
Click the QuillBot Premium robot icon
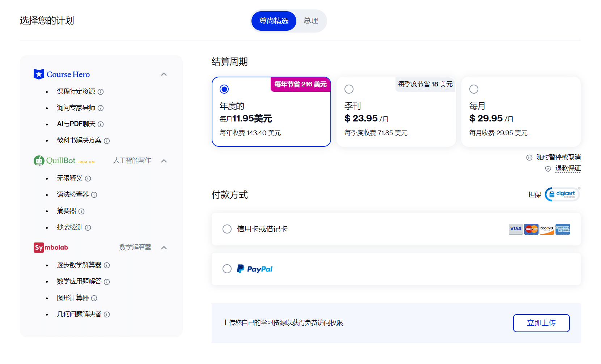[39, 160]
